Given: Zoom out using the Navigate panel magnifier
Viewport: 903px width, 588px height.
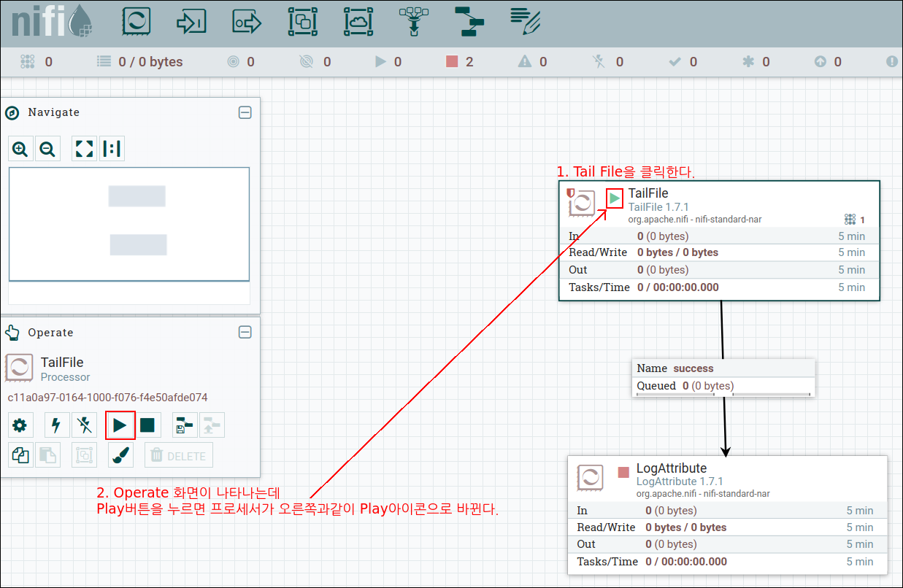Looking at the screenshot, I should (x=47, y=149).
